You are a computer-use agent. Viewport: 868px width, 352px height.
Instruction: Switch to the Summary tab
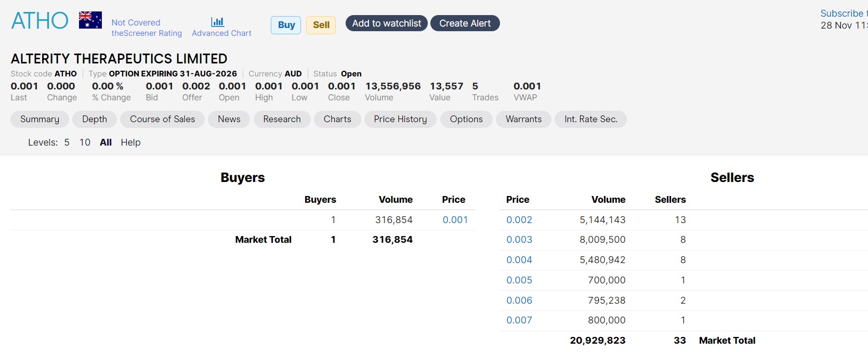point(40,119)
